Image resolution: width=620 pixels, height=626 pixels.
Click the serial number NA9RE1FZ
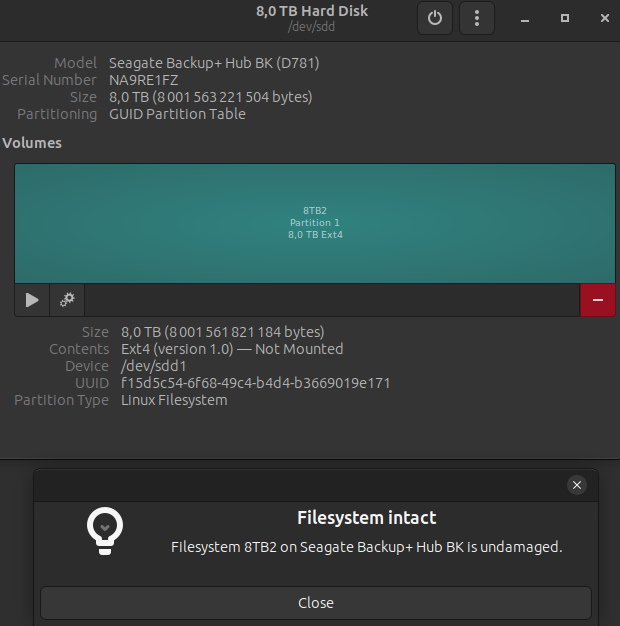144,80
